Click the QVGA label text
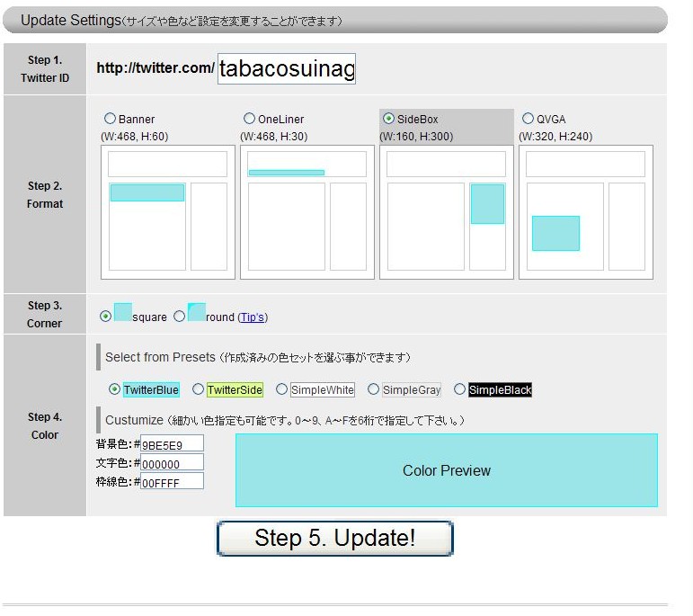Viewport: 693px width, 616px height. [x=551, y=120]
